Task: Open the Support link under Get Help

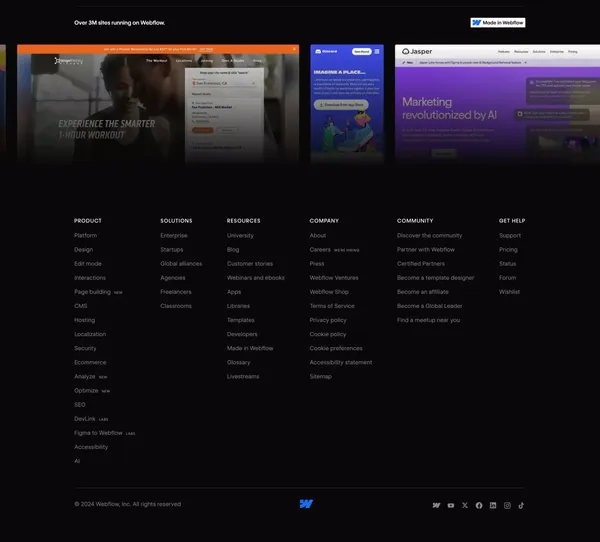Action: [x=510, y=235]
